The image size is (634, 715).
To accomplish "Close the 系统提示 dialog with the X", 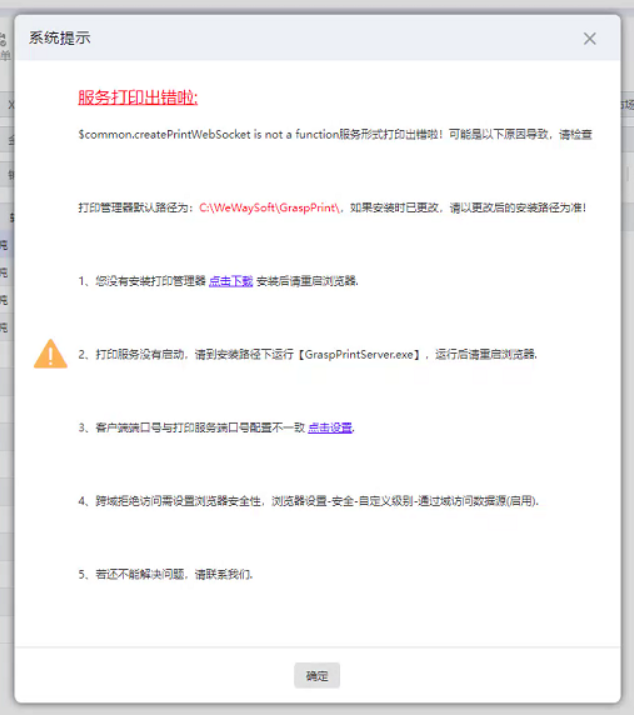I will (x=590, y=39).
